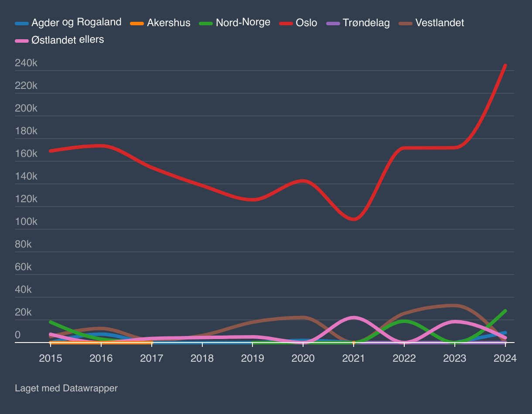This screenshot has width=532, height=414.
Task: Click the orange Akershus legend swatch
Action: 137,23
